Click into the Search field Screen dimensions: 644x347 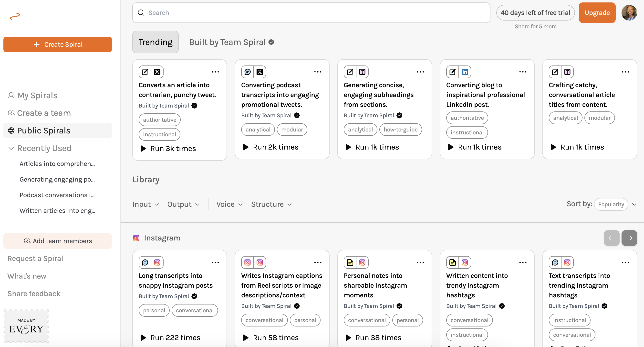pyautogui.click(x=311, y=13)
